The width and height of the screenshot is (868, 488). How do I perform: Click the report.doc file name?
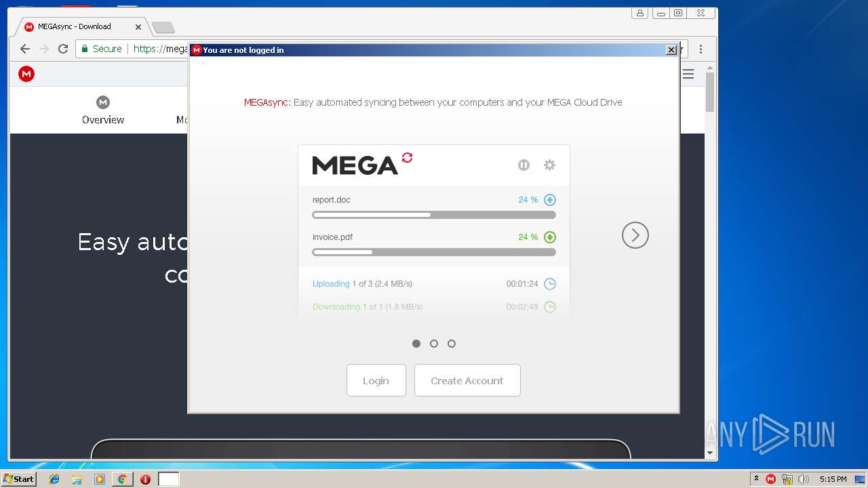coord(331,200)
